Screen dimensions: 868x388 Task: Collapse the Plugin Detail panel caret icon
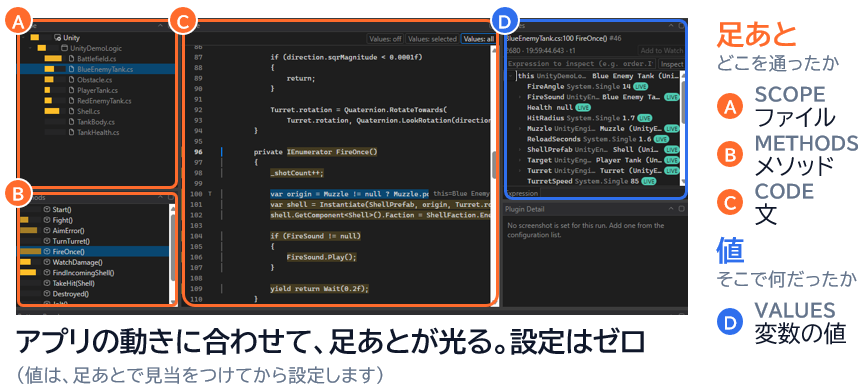672,209
